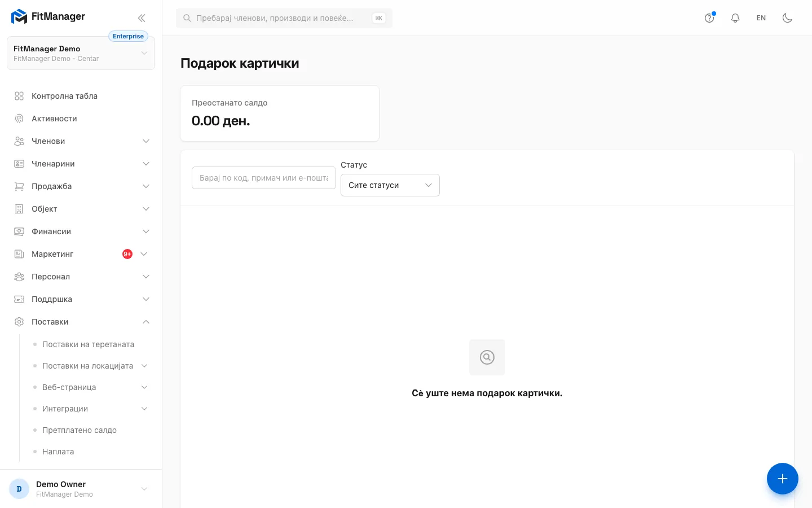The width and height of the screenshot is (812, 508).
Task: Click the Marketing 9+ notification badge
Action: coord(127,254)
